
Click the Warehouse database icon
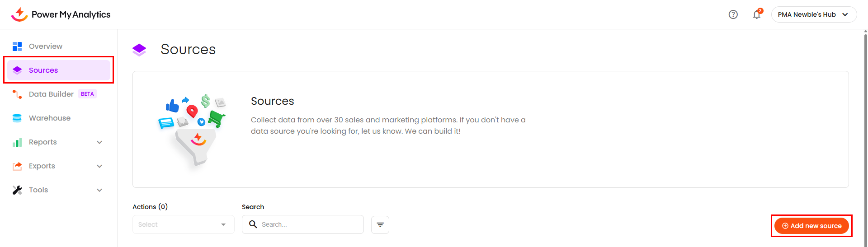click(x=17, y=118)
